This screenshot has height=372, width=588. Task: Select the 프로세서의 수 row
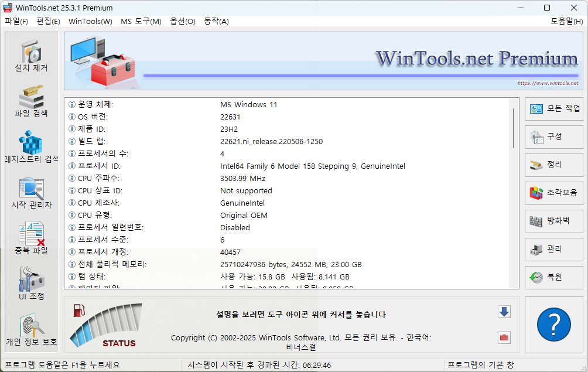286,153
